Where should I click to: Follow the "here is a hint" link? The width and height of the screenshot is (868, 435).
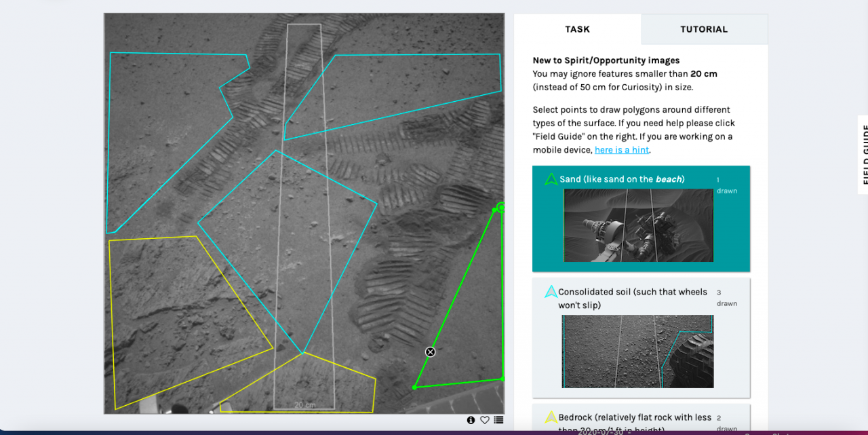[x=622, y=150]
